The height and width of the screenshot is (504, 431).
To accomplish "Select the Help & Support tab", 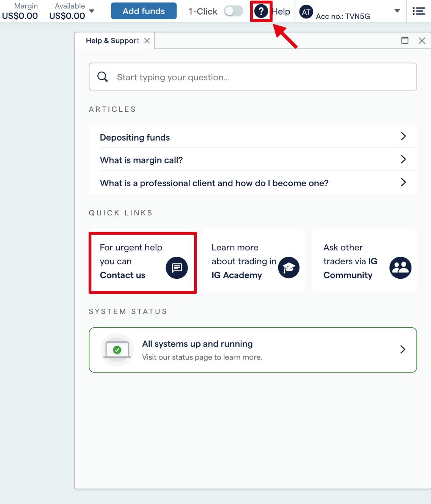I will [x=112, y=41].
